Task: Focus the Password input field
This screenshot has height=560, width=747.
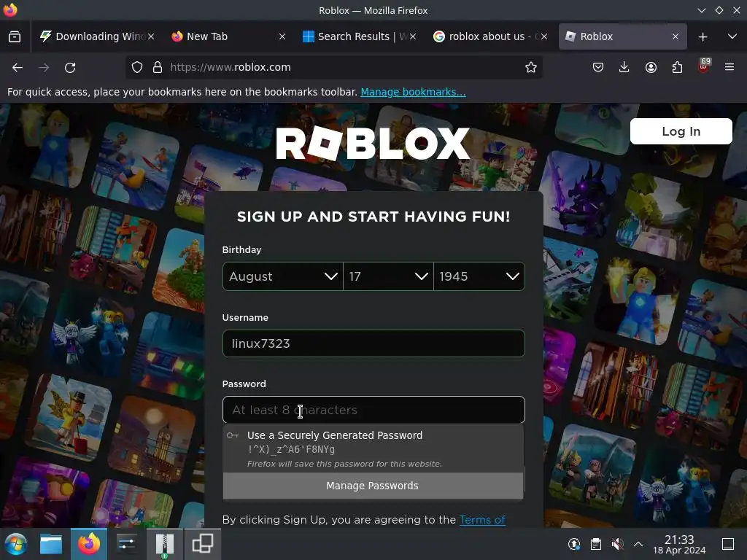Action: 373,410
